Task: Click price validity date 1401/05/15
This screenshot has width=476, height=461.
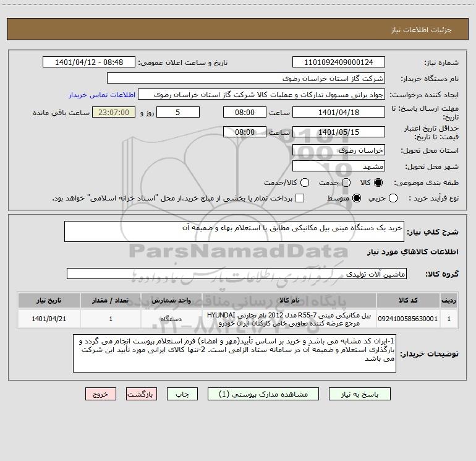Action: click(339, 132)
